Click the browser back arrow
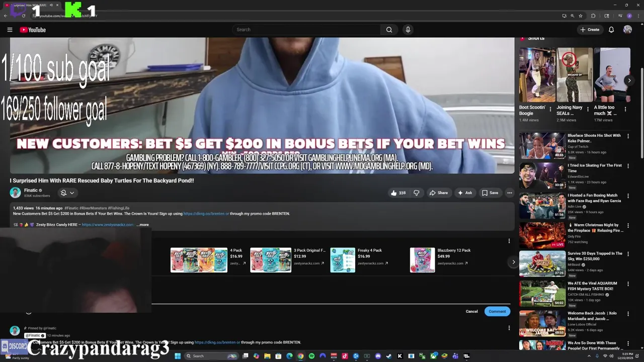Image resolution: width=644 pixels, height=362 pixels. click(6, 16)
